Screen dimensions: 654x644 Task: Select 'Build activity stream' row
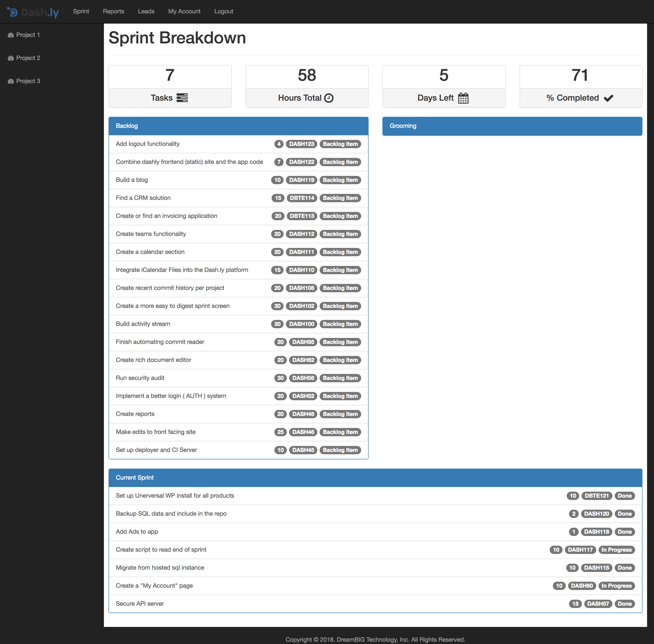[x=239, y=324]
